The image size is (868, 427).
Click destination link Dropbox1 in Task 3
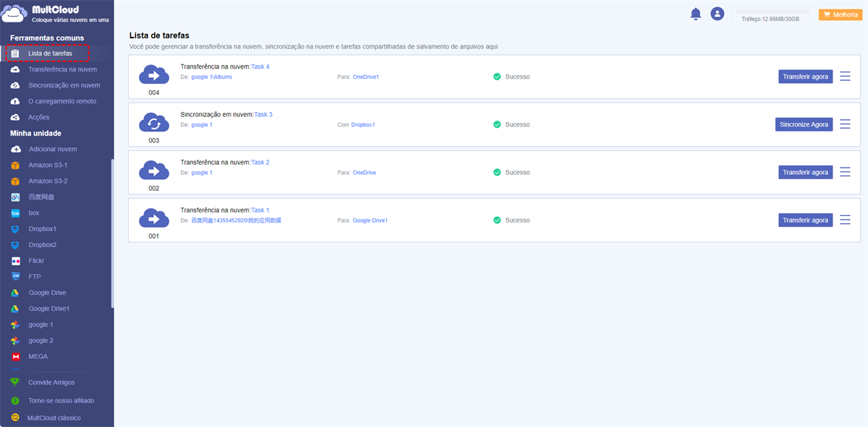[x=363, y=124]
